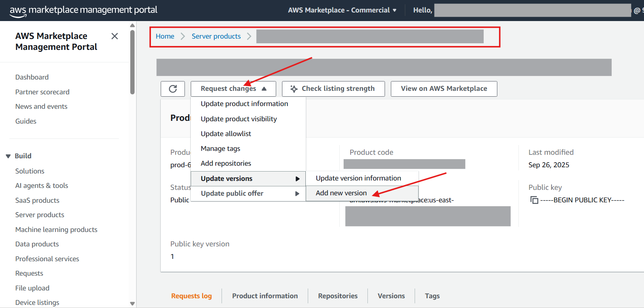
Task: Go to Home breadcrumb link
Action: tap(165, 36)
